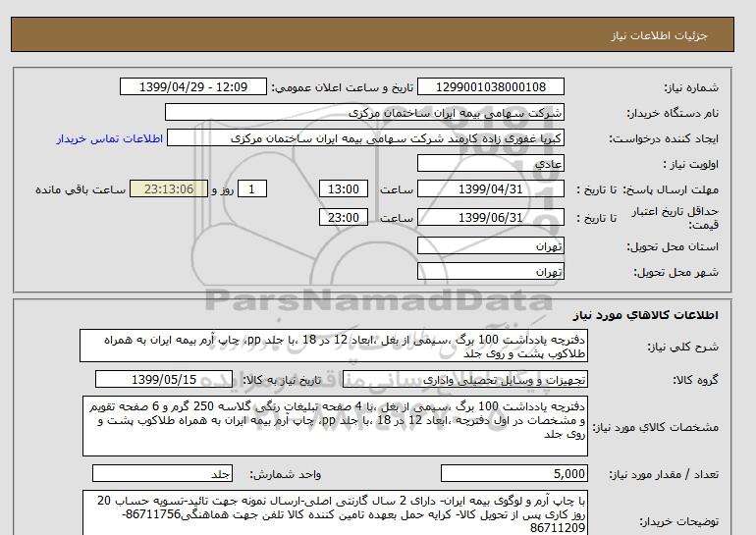This screenshot has height=535, width=756.
Task: Click the priority field showing عادی
Action: click(490, 163)
